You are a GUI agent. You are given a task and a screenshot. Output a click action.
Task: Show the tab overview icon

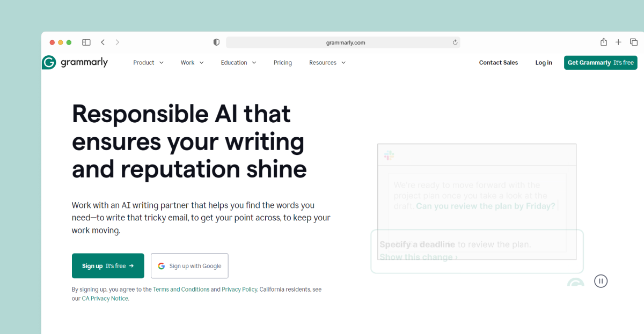click(633, 42)
